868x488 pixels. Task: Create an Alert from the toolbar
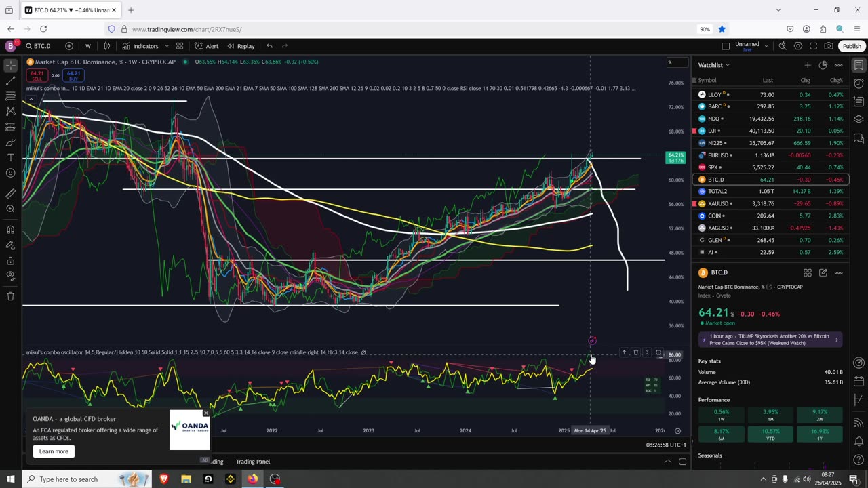(207, 46)
